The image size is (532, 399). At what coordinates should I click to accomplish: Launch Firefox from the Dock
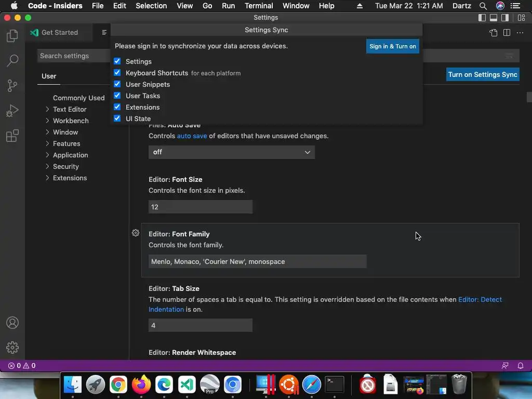(141, 384)
